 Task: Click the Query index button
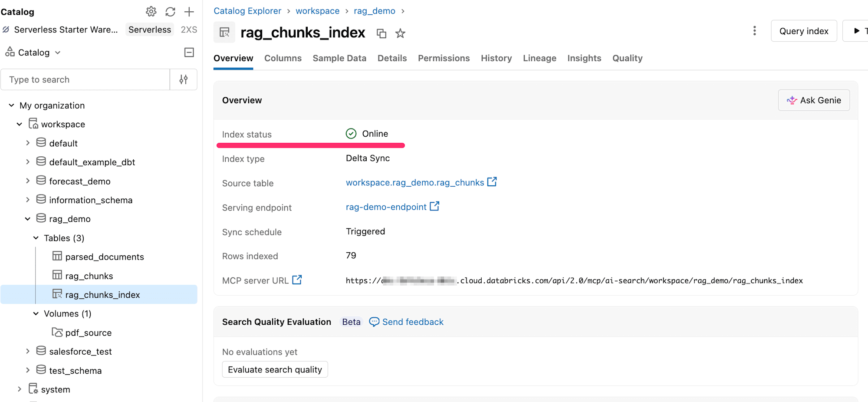tap(804, 31)
